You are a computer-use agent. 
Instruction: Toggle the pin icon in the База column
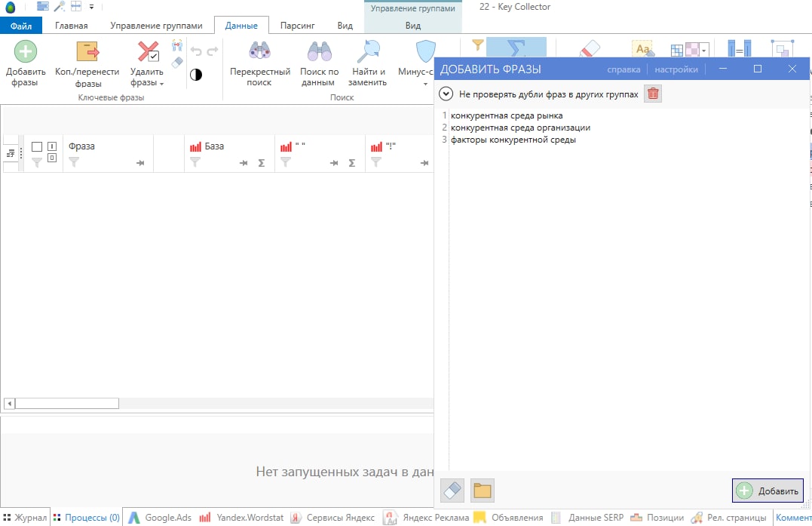[x=244, y=163]
